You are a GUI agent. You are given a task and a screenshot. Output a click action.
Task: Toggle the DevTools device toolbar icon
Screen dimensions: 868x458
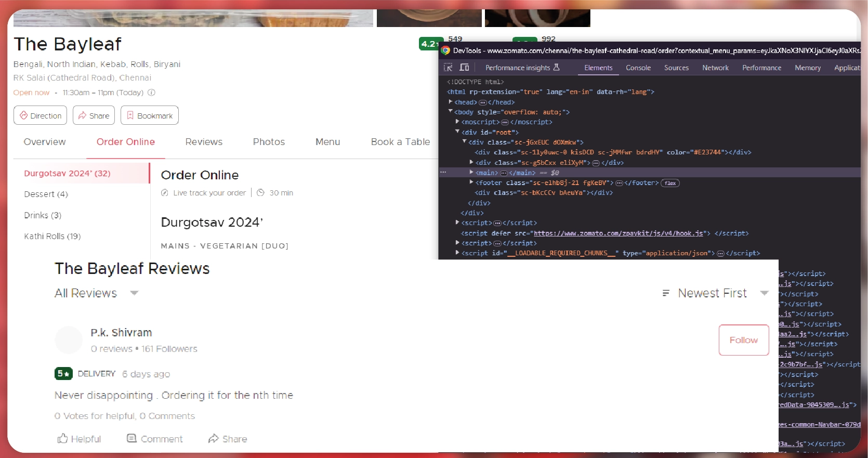coord(464,68)
